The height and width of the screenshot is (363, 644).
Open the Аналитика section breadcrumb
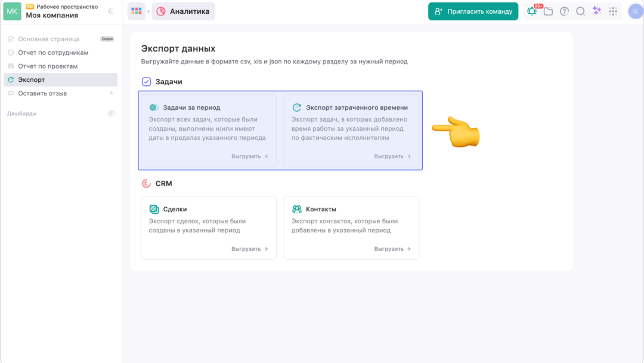click(x=184, y=11)
